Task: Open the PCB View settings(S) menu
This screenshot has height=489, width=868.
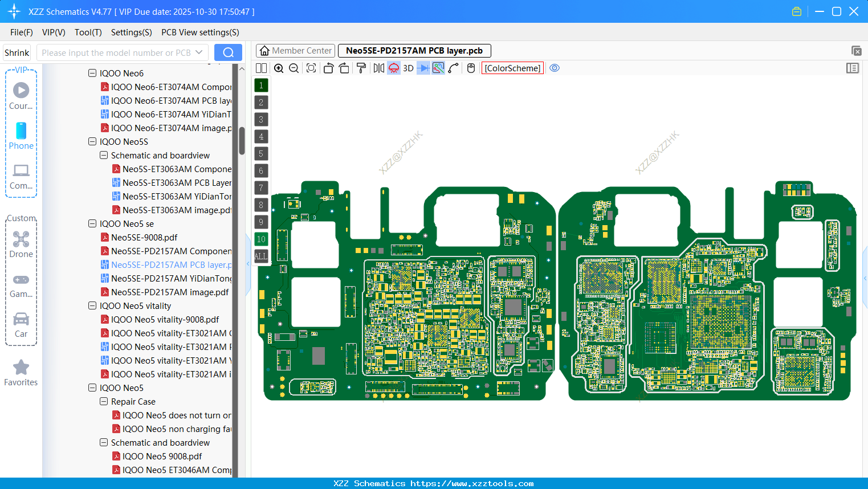Action: [199, 32]
